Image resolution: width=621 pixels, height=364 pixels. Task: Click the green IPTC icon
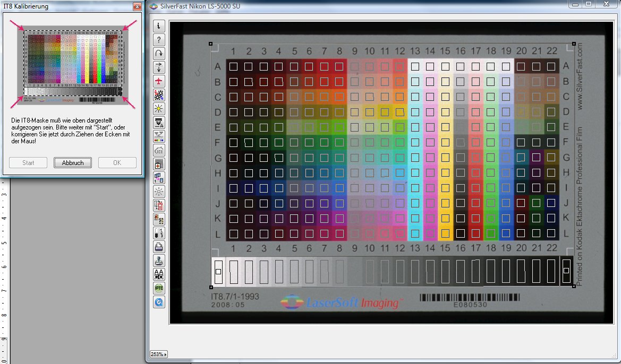pyautogui.click(x=159, y=288)
